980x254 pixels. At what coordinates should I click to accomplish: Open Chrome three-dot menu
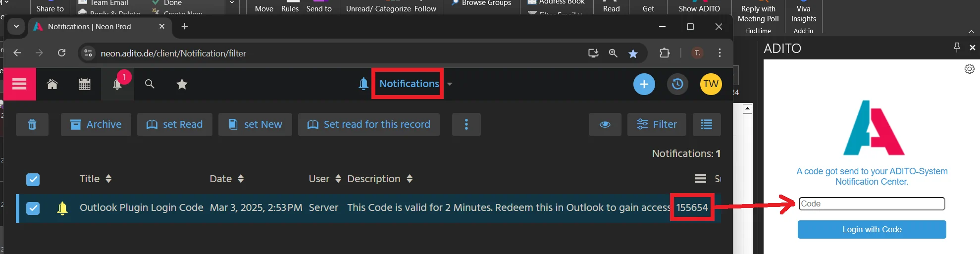[720, 53]
